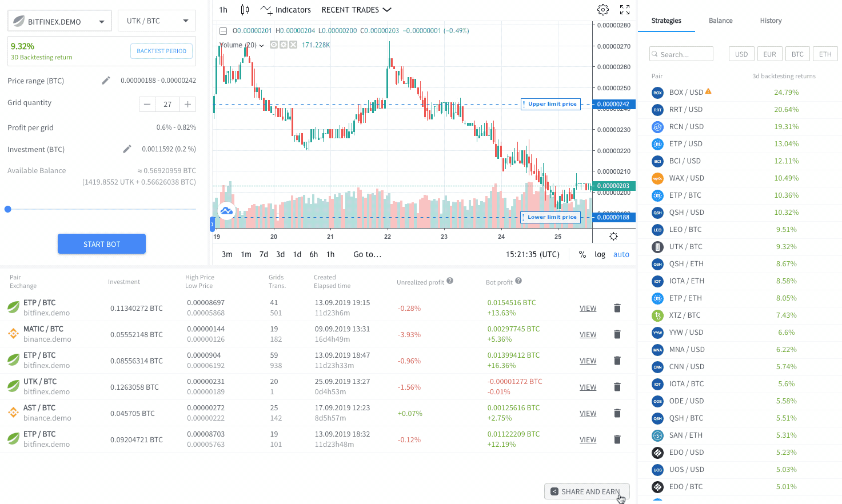
Task: View the MATIC / BTC bot details
Action: click(588, 334)
